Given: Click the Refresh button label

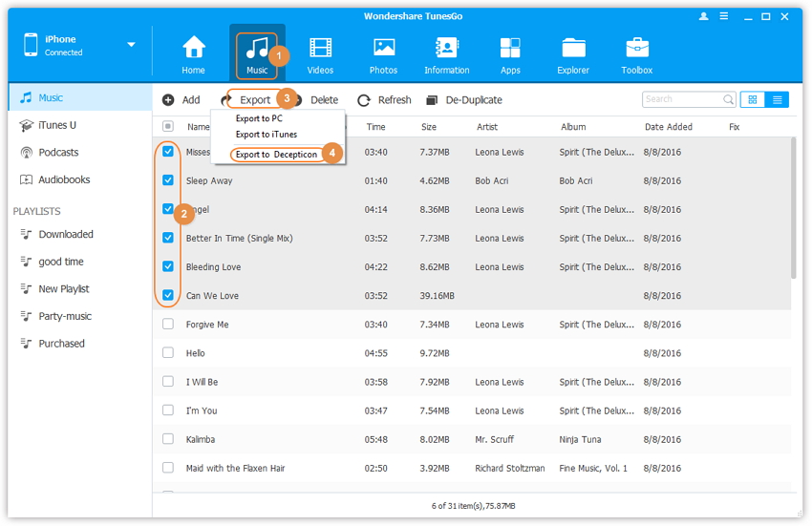Looking at the screenshot, I should pos(395,100).
